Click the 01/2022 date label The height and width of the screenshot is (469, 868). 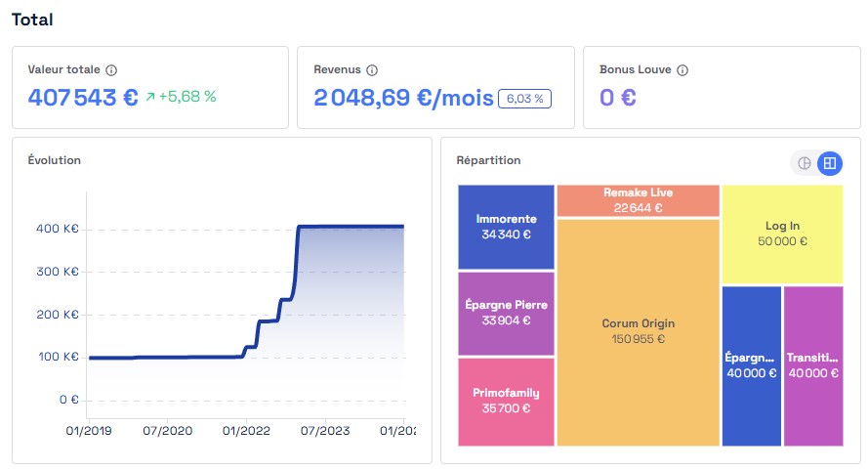point(246,431)
